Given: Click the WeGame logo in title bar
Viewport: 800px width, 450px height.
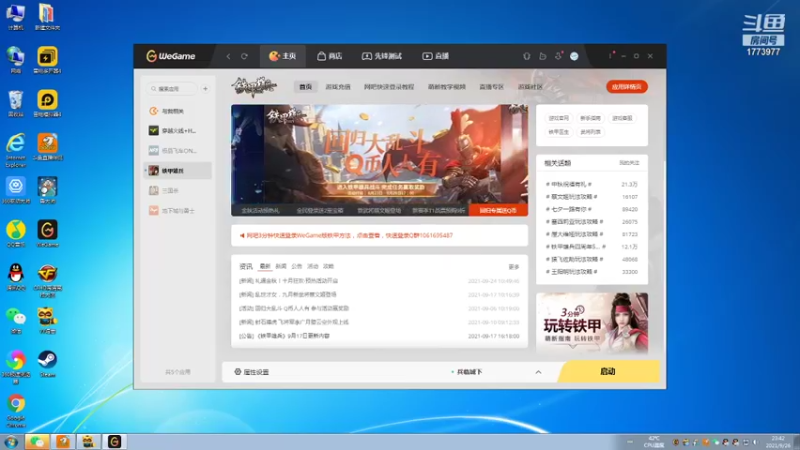Looking at the screenshot, I should pyautogui.click(x=170, y=56).
